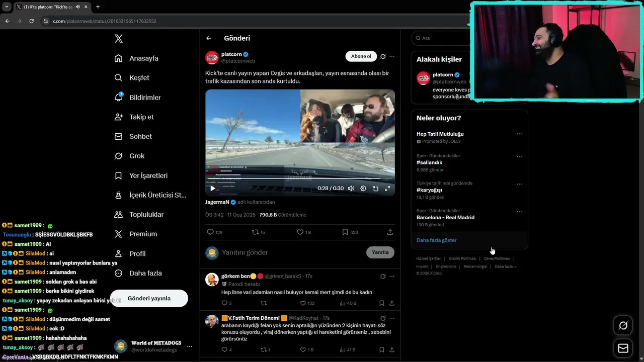This screenshot has height=362, width=644.
Task: Open options for #sallandık trend
Action: [x=519, y=156]
